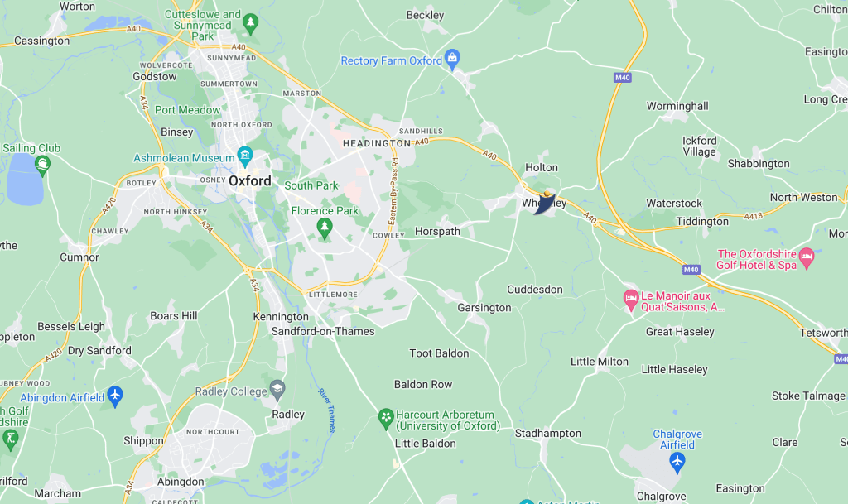
Task: Select the South Park label
Action: 311,185
